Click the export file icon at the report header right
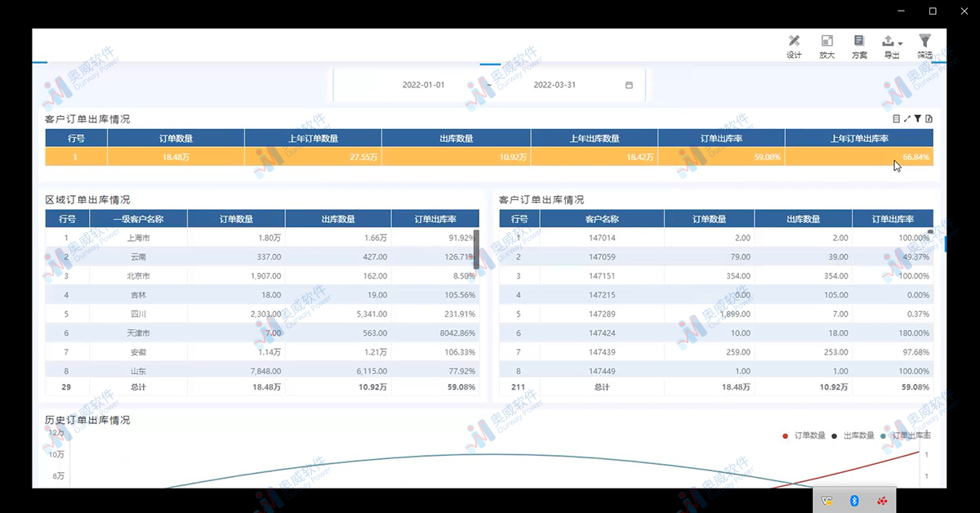This screenshot has height=513, width=980. 927,118
